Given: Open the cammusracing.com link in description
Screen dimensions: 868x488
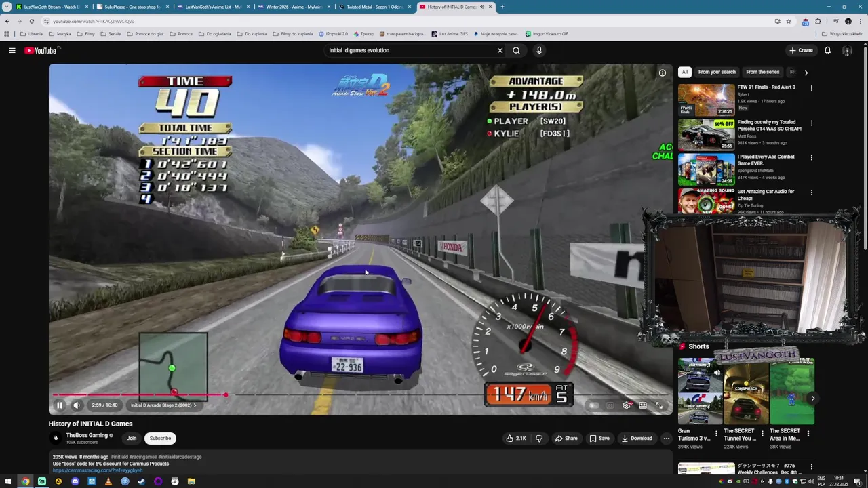Looking at the screenshot, I should pos(98,470).
